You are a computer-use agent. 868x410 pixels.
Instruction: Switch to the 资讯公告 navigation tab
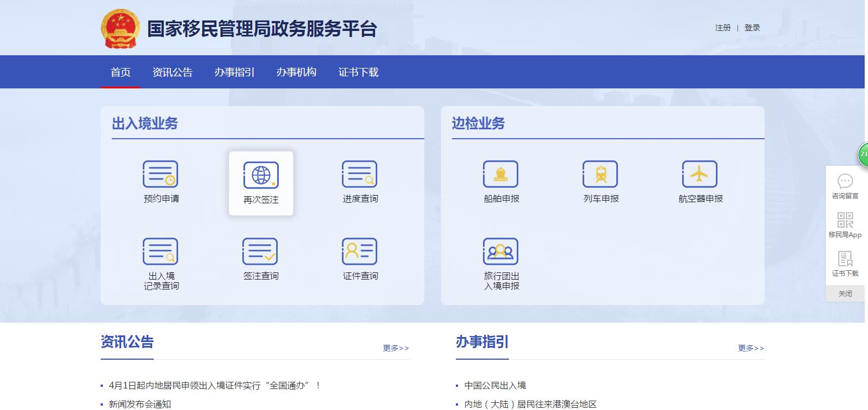click(173, 72)
